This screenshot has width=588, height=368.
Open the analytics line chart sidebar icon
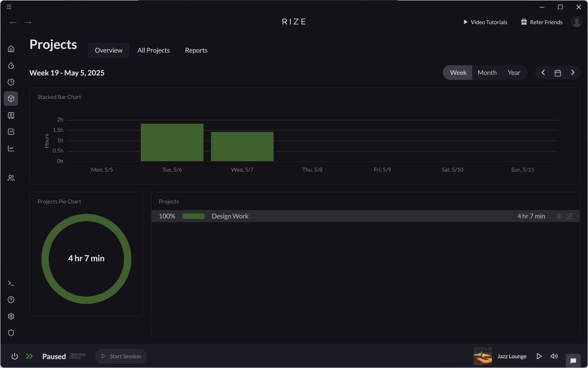click(11, 148)
